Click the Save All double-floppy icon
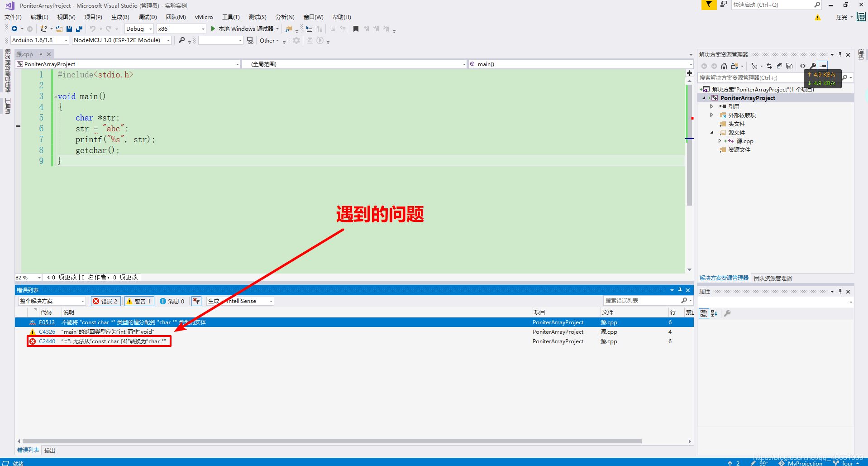868x466 pixels. pyautogui.click(x=79, y=29)
